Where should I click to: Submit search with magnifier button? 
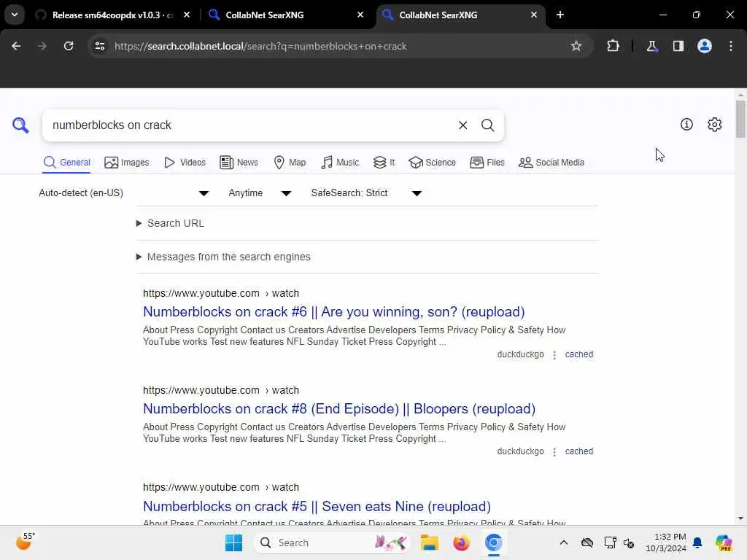tap(487, 125)
